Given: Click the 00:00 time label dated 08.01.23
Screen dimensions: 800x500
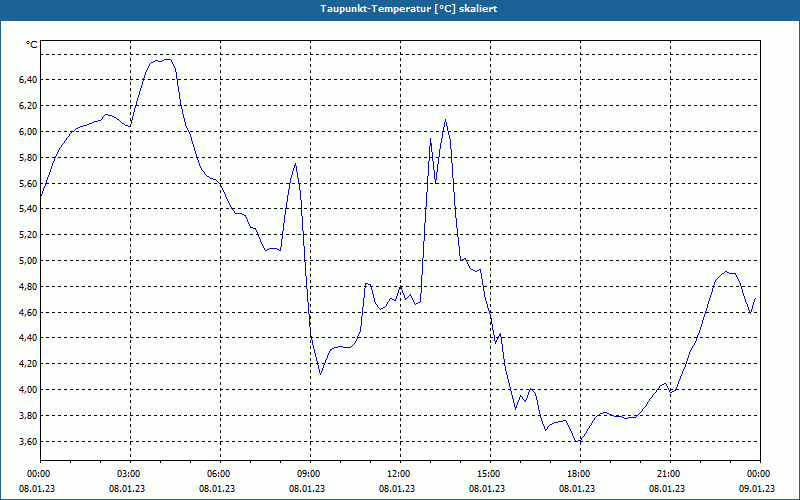Looking at the screenshot, I should (x=37, y=474).
